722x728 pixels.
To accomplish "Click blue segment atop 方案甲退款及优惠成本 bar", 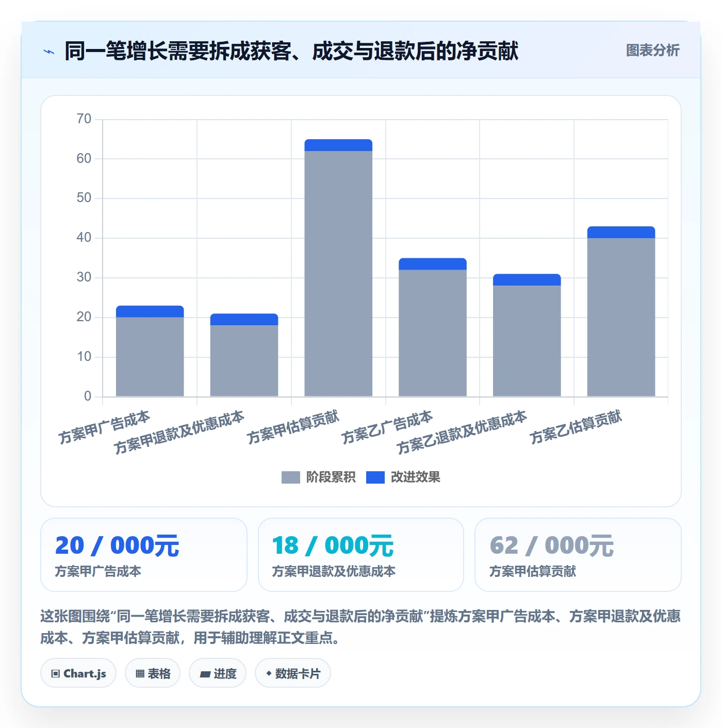I will coord(244,320).
